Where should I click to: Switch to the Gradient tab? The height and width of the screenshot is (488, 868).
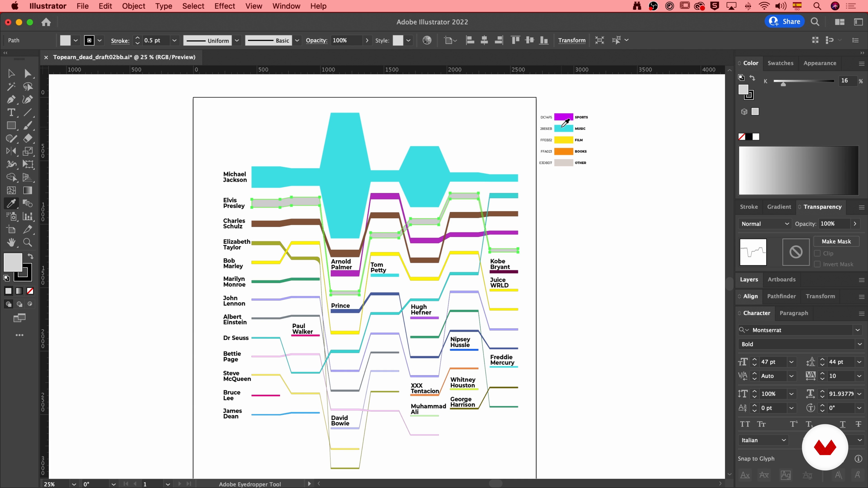(x=779, y=207)
